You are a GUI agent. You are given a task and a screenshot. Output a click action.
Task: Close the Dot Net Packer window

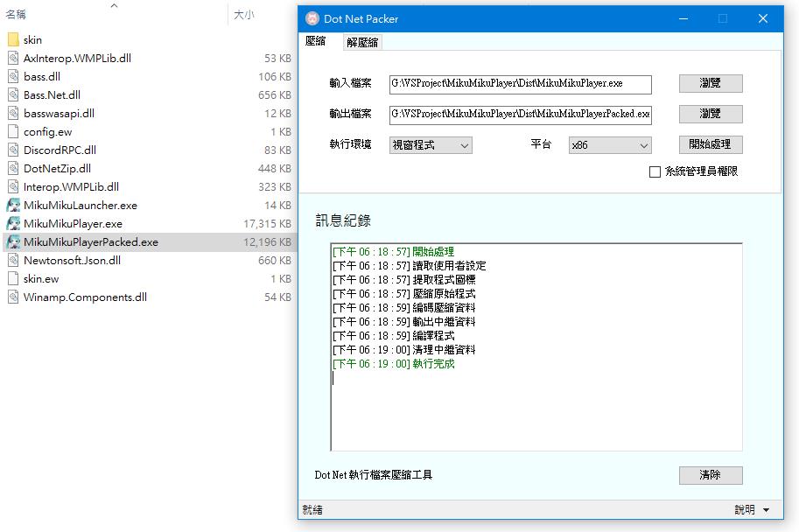point(763,19)
